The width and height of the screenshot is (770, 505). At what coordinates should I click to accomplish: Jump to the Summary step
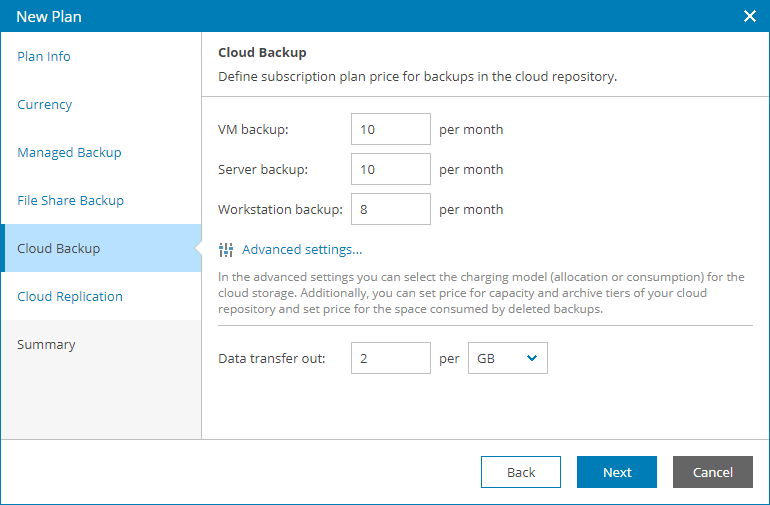[46, 344]
